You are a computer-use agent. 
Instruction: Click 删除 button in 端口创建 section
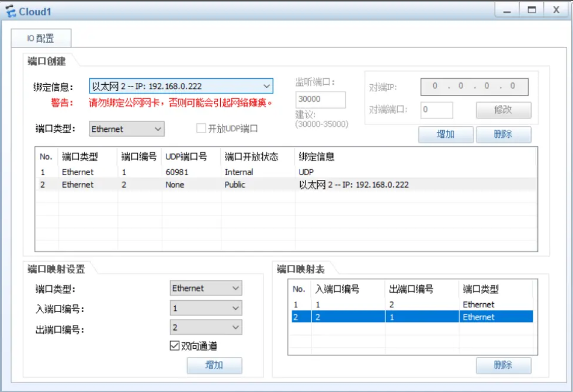tap(503, 134)
